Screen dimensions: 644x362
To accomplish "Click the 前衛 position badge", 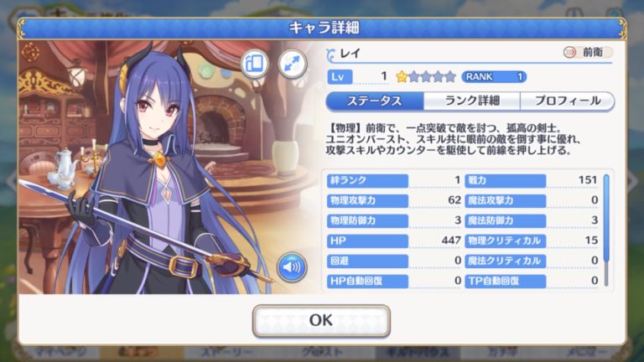I will (588, 52).
